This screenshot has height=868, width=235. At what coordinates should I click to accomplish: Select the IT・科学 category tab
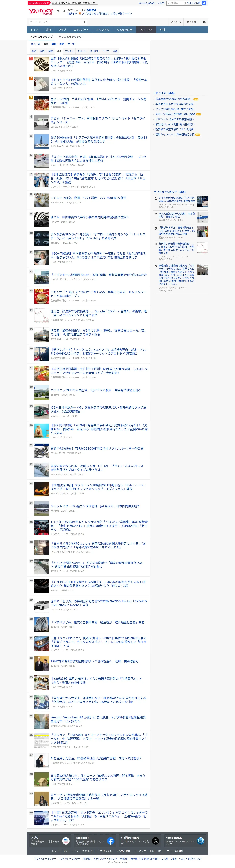click(94, 51)
